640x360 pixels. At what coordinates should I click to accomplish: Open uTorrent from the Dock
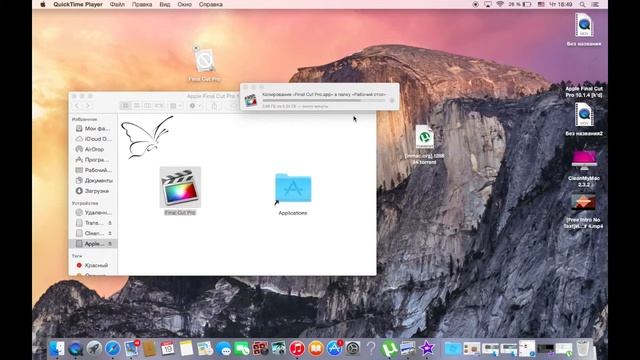(x=389, y=349)
